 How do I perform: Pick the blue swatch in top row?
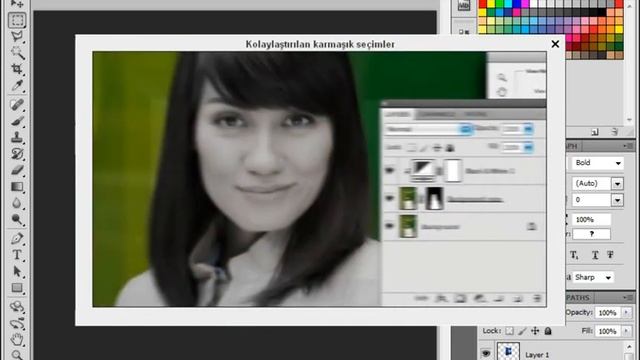517,4
